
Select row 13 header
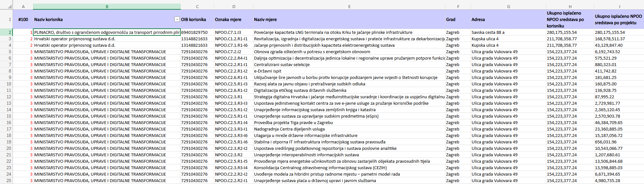pos(6,103)
